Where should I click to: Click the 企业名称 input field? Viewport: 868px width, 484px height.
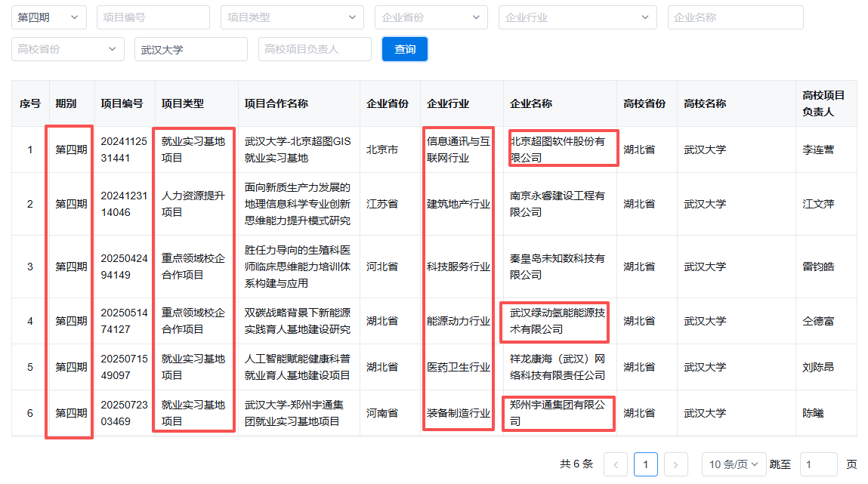pyautogui.click(x=736, y=17)
